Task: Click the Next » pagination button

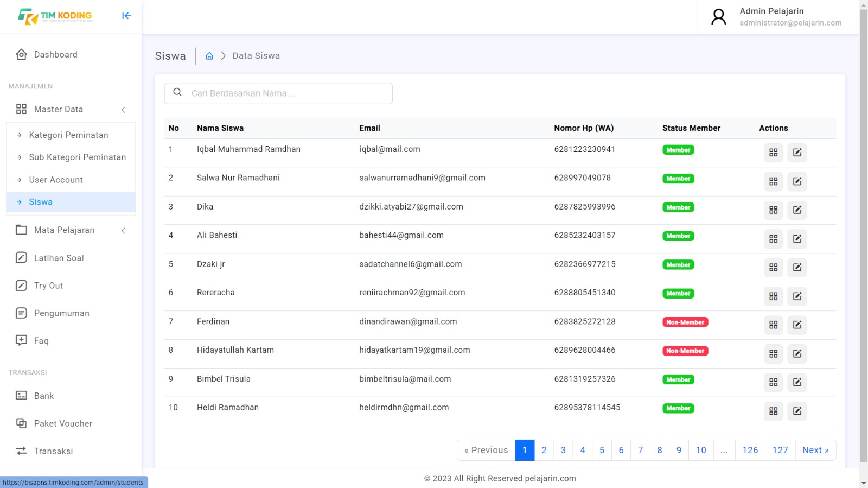Action: tap(815, 450)
